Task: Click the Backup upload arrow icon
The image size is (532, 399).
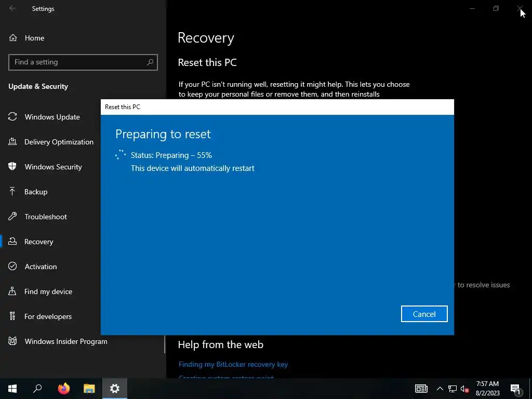Action: pos(12,191)
